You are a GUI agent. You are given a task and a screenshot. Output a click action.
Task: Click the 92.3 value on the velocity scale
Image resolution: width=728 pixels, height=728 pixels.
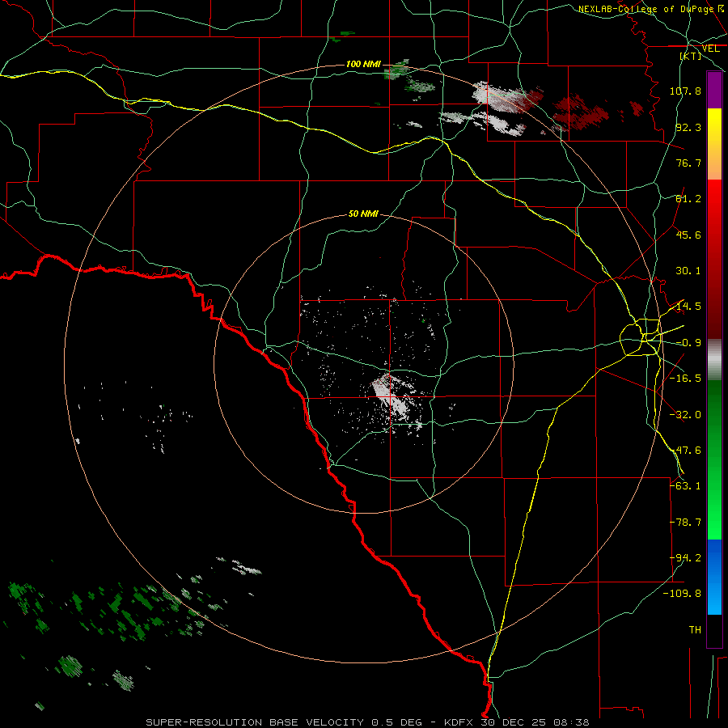click(688, 127)
